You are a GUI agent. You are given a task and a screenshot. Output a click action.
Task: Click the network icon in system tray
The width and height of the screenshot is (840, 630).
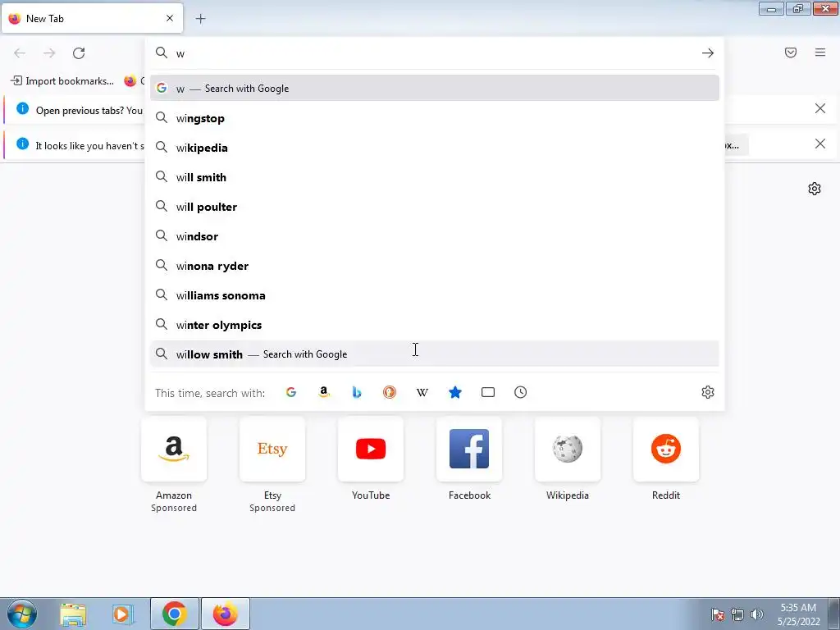pyautogui.click(x=737, y=614)
